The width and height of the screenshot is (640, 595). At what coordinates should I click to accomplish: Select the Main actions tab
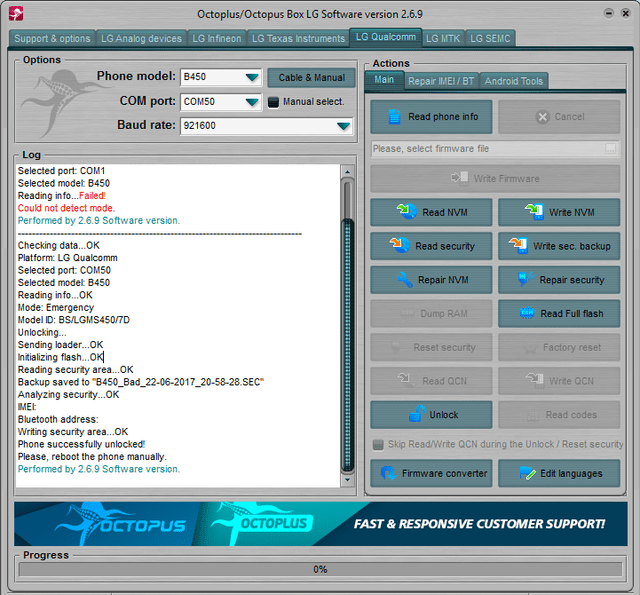coord(384,80)
